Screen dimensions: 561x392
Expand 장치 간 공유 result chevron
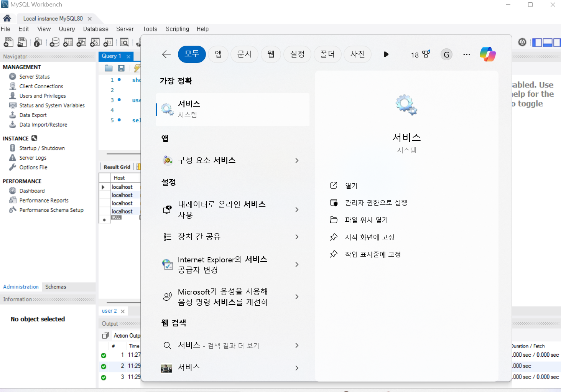pos(297,237)
